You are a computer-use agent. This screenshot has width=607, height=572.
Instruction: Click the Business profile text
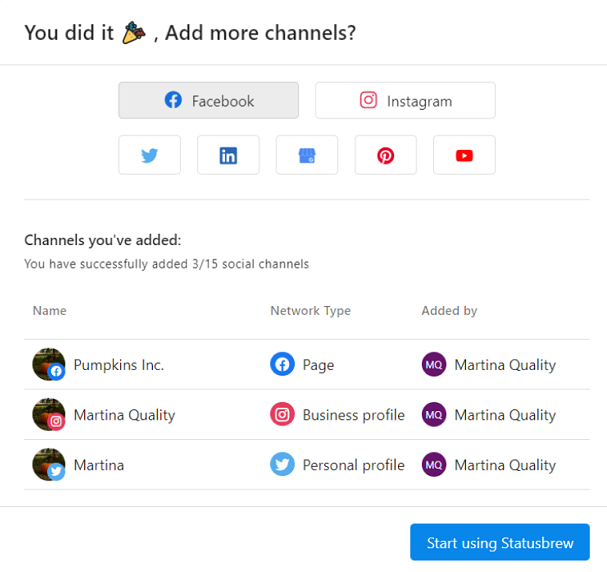(353, 415)
